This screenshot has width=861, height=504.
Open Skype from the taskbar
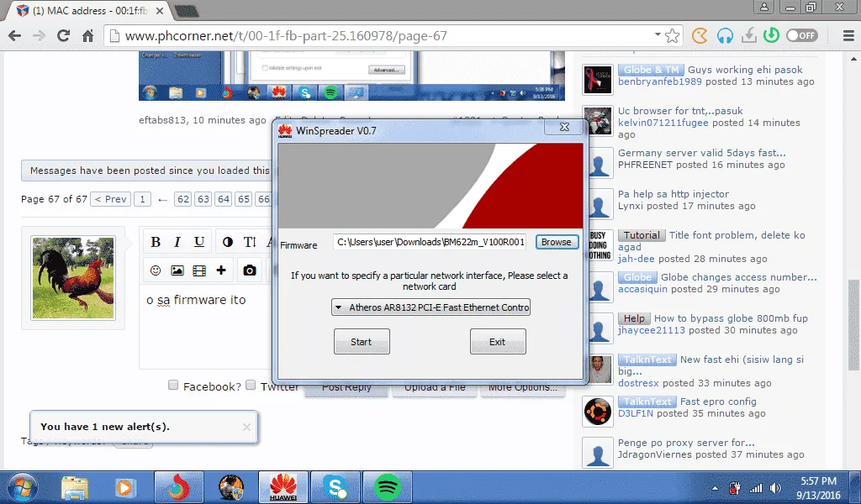tap(335, 487)
